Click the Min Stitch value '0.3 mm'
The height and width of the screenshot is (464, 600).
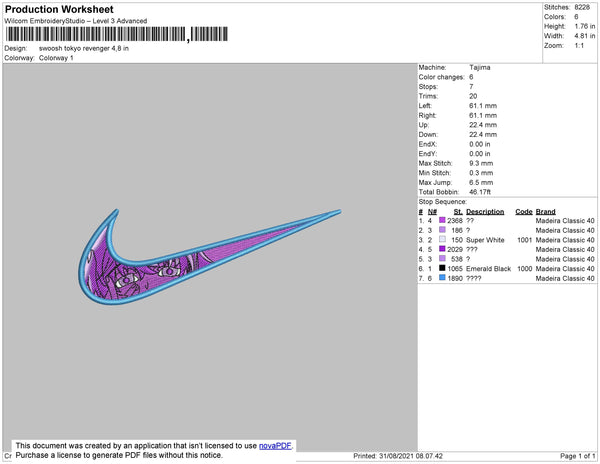[x=481, y=173]
